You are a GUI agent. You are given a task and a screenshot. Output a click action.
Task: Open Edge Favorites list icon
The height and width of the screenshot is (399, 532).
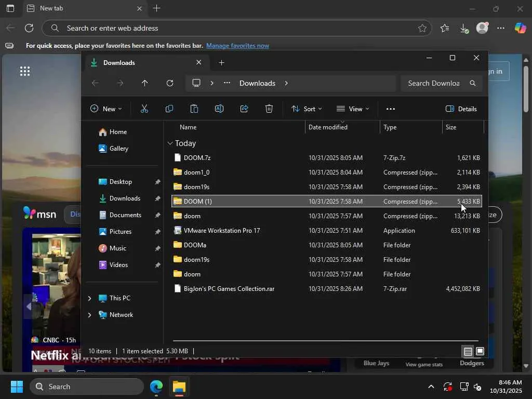coord(445,28)
